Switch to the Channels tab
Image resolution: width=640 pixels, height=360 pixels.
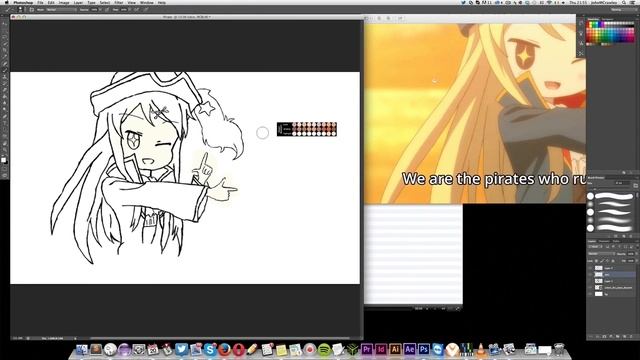(604, 241)
